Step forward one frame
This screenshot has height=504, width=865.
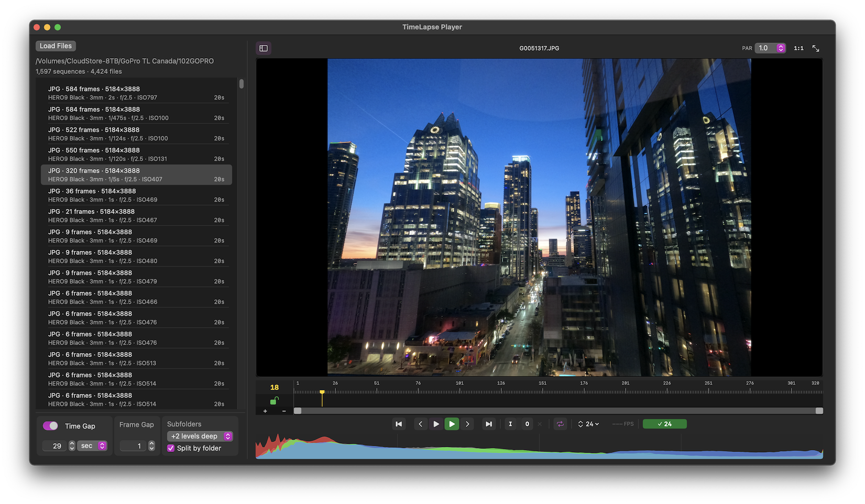[x=467, y=424]
